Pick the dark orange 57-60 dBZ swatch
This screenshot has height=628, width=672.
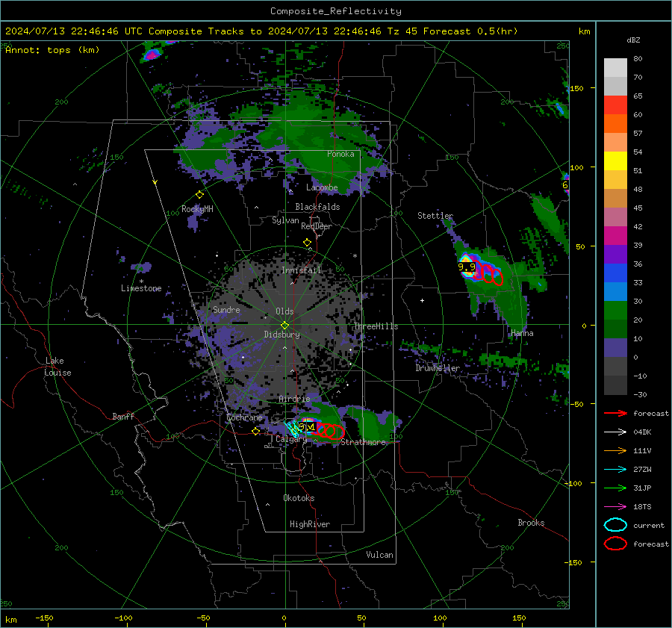[x=615, y=123]
